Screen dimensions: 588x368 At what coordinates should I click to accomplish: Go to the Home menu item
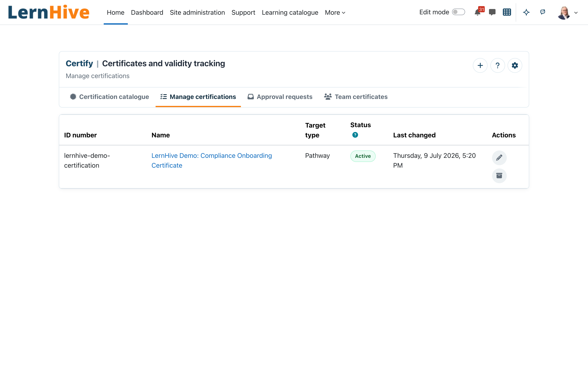point(115,12)
